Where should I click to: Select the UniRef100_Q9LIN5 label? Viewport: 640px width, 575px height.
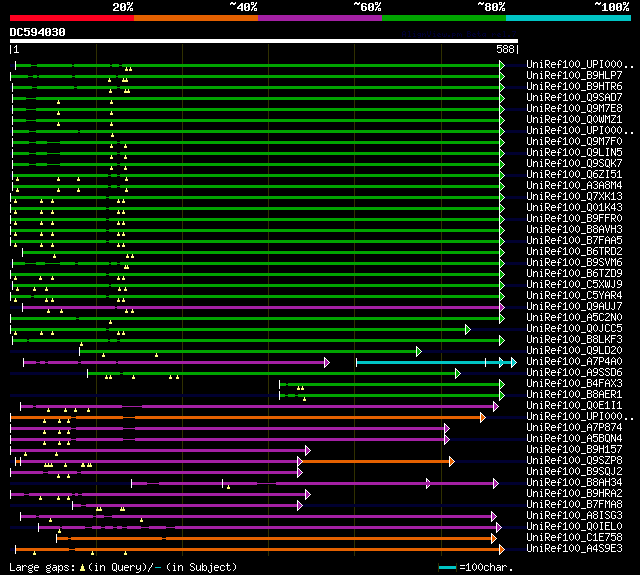(x=574, y=153)
